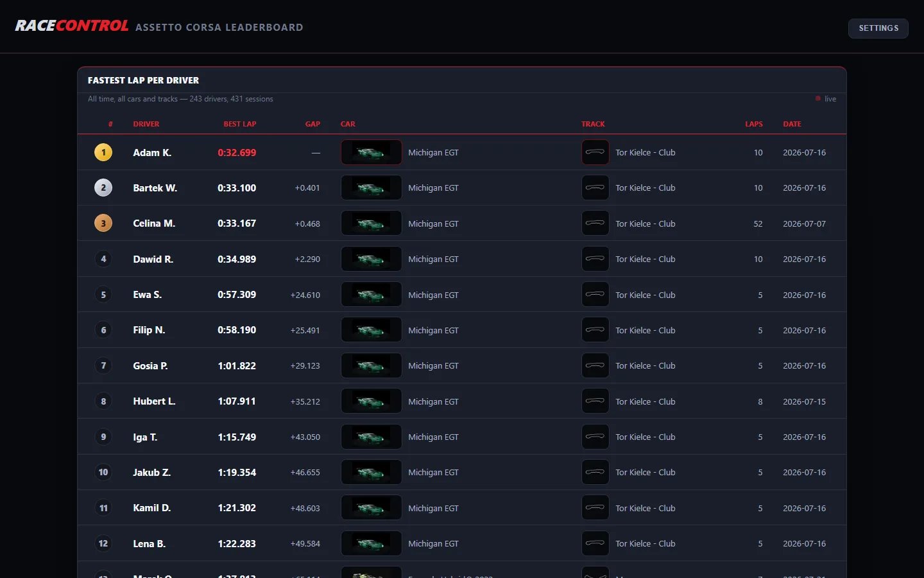The width and height of the screenshot is (924, 578).
Task: Click track outline icon in Lena B.'s row
Action: coord(595,543)
